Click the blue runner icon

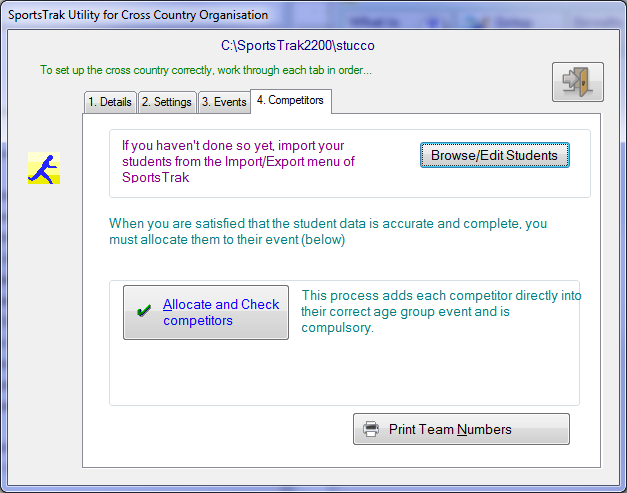44,168
